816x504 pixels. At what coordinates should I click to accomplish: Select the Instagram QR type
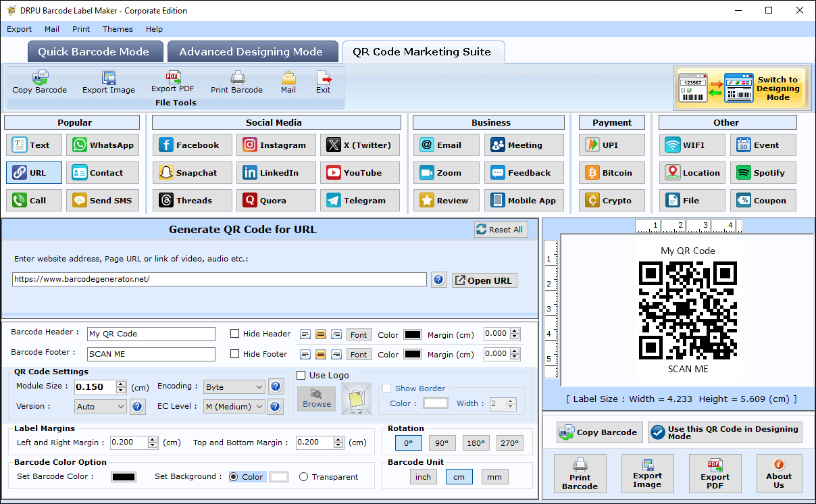pyautogui.click(x=276, y=145)
